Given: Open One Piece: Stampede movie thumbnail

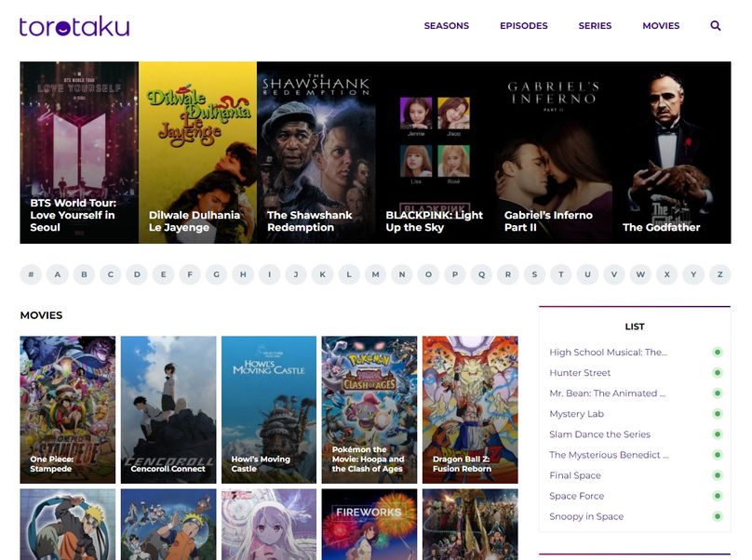Looking at the screenshot, I should [x=68, y=409].
